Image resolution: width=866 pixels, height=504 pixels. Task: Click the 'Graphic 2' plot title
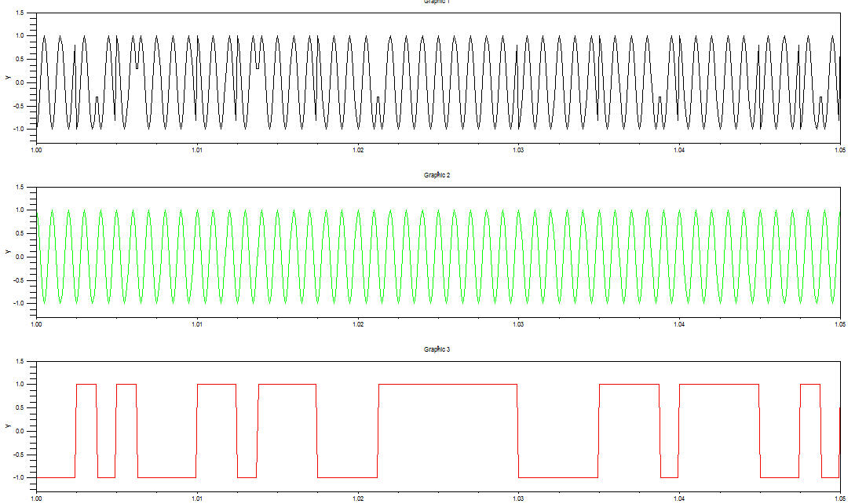click(437, 175)
